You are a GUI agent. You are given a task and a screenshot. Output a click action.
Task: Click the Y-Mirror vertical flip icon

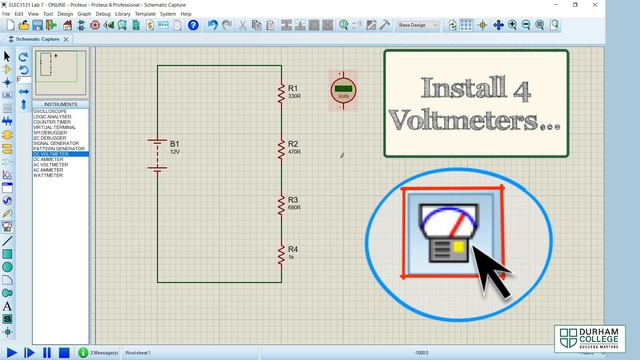[x=23, y=104]
